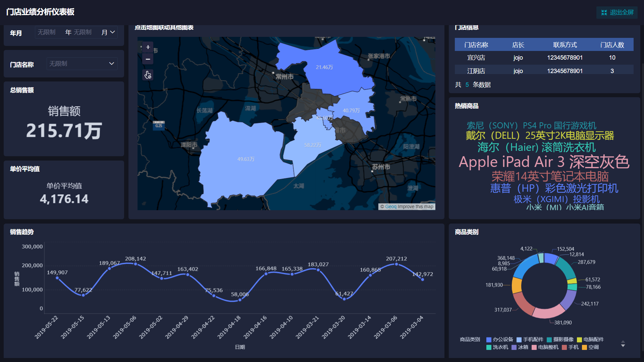Toggle 电脑整机 legend swatch

(534, 348)
